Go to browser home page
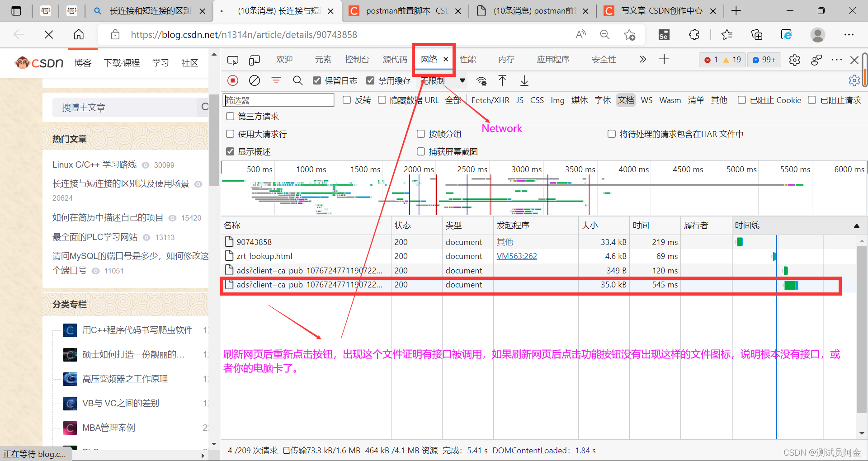Viewport: 868px width, 461px height. 79,34
